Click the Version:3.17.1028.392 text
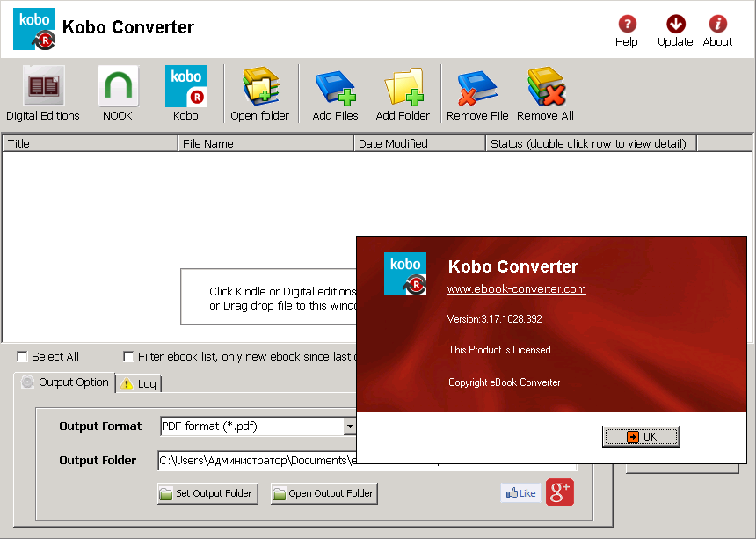Image resolution: width=756 pixels, height=539 pixels. pyautogui.click(x=495, y=318)
